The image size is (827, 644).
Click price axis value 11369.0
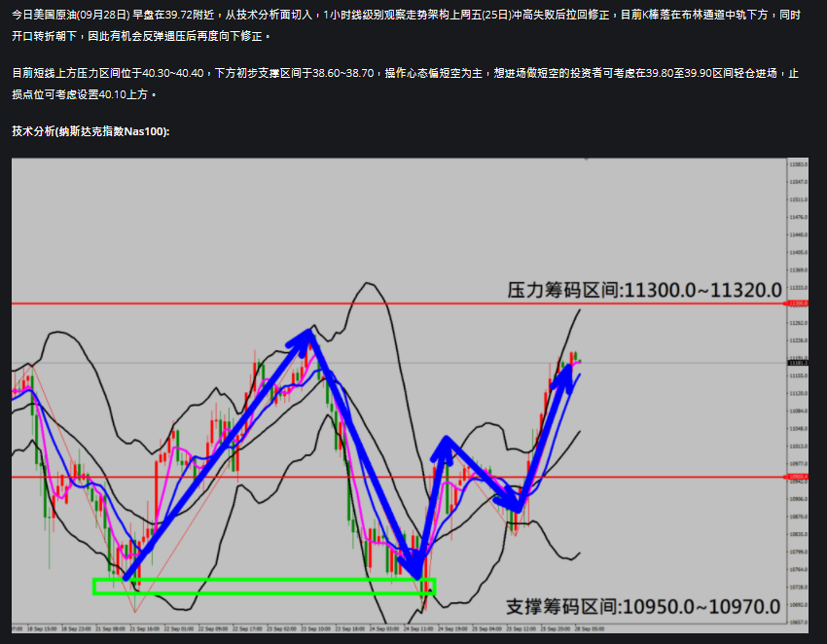pyautogui.click(x=799, y=270)
